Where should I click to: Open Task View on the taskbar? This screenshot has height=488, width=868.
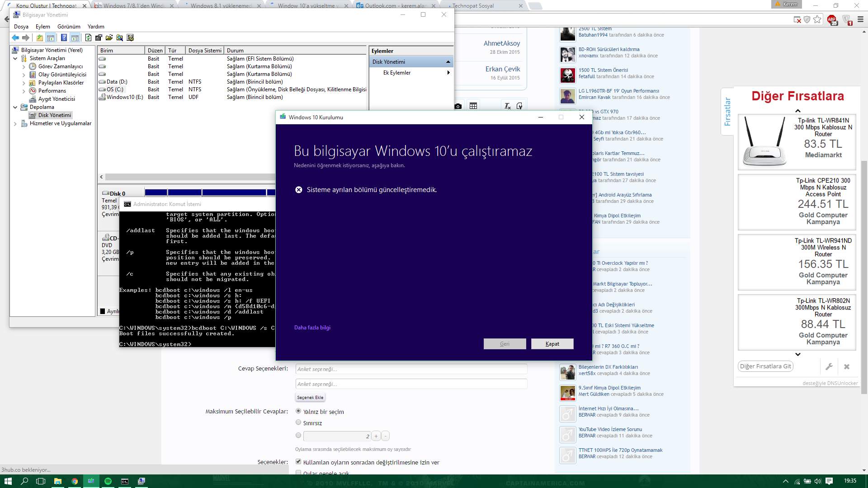pyautogui.click(x=41, y=481)
